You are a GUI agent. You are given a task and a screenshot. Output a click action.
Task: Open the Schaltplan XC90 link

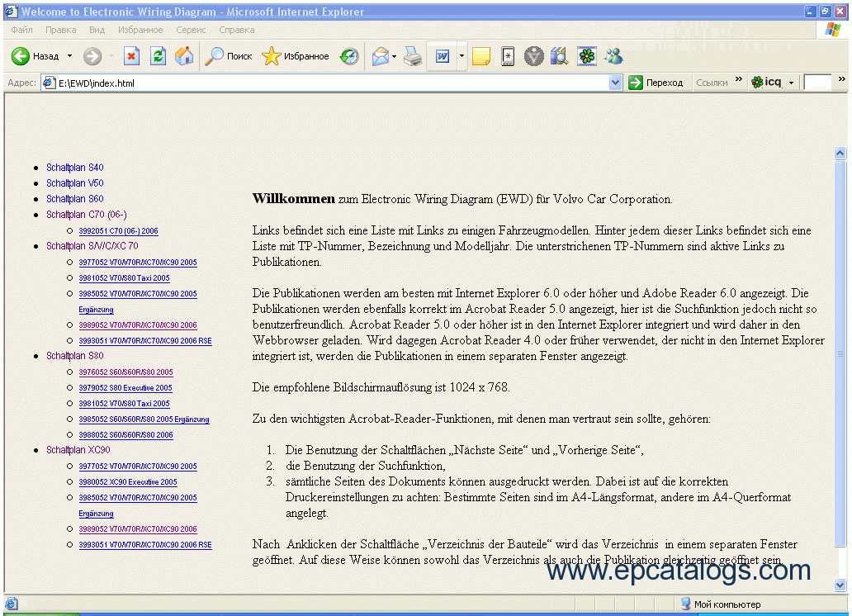[x=78, y=450]
